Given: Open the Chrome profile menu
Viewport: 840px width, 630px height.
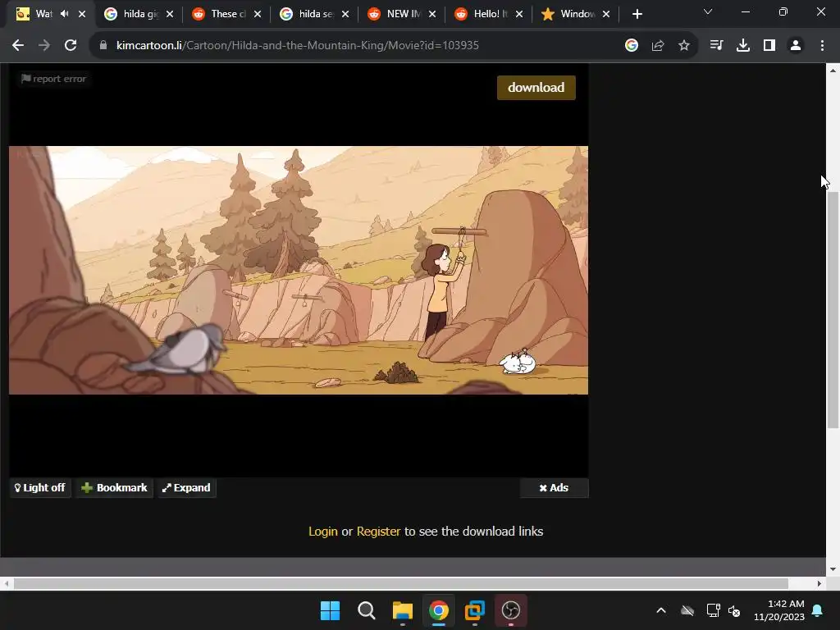Looking at the screenshot, I should click(x=796, y=46).
